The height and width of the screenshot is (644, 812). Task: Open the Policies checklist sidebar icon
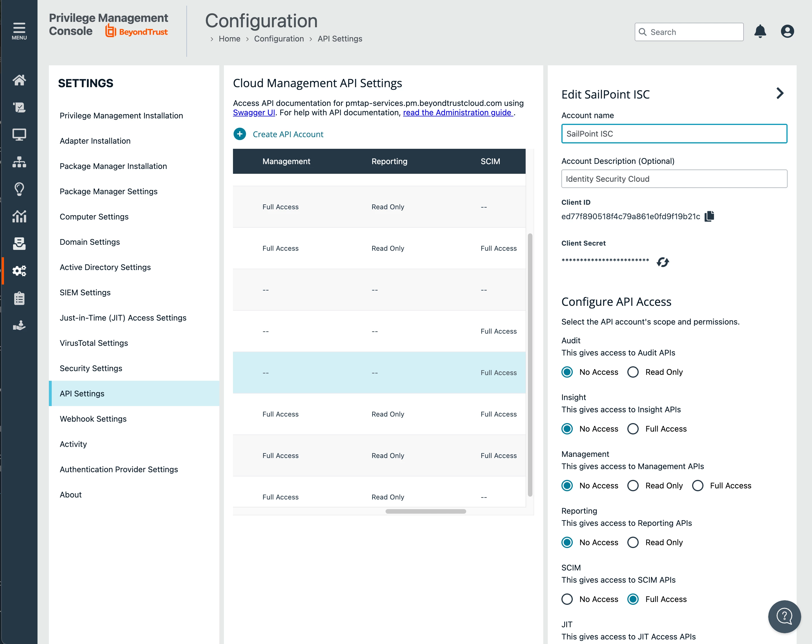point(19,107)
